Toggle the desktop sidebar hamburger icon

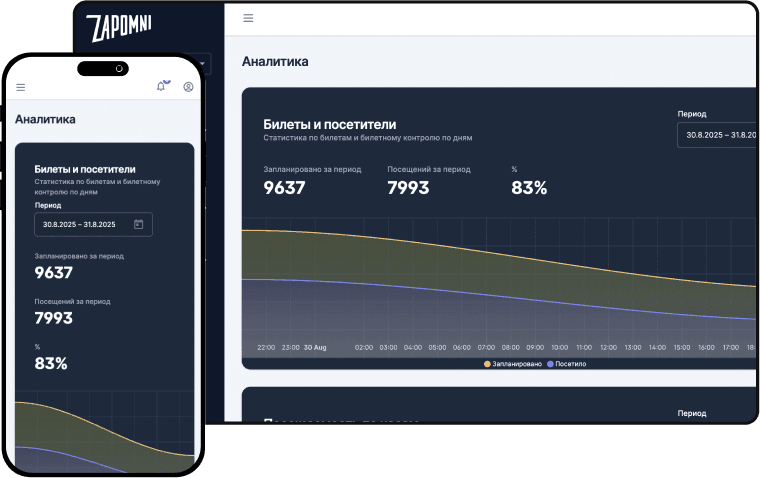[x=248, y=18]
